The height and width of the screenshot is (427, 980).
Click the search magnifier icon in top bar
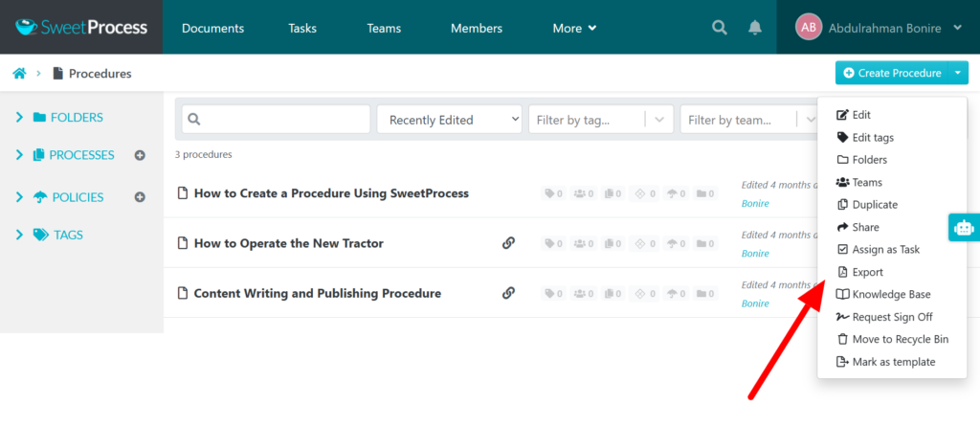(720, 28)
